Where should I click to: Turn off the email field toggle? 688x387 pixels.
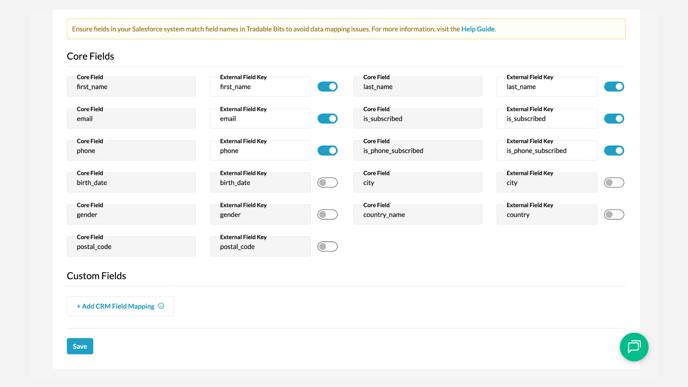327,118
